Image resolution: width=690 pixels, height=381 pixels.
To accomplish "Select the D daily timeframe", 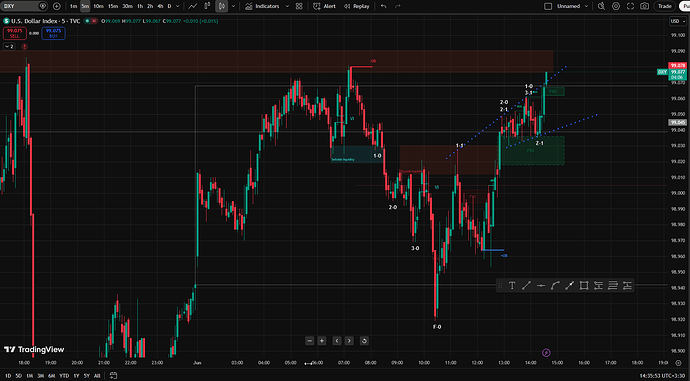I will pos(169,6).
